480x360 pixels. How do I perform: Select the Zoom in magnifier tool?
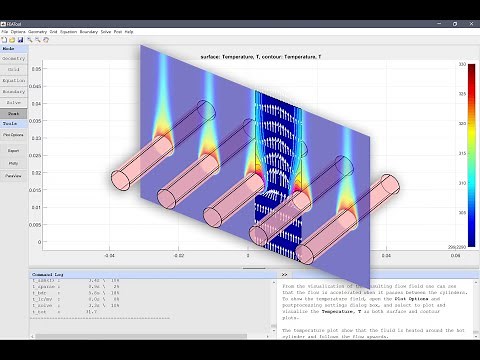30,40
